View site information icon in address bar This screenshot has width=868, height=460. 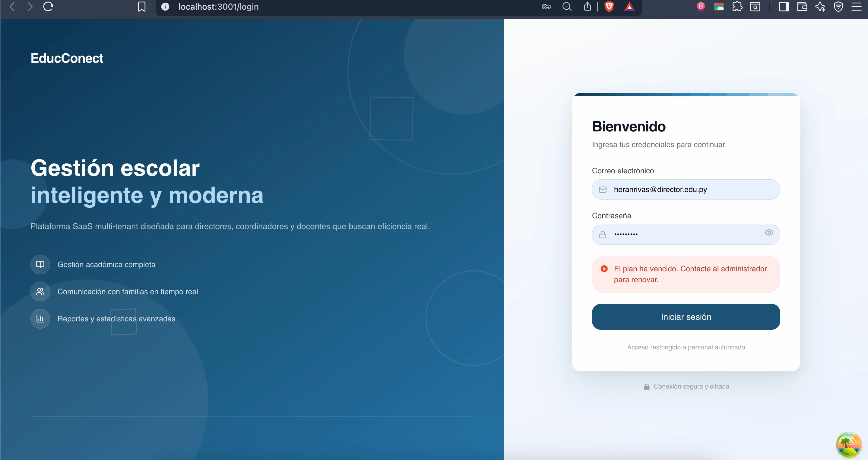(x=165, y=7)
